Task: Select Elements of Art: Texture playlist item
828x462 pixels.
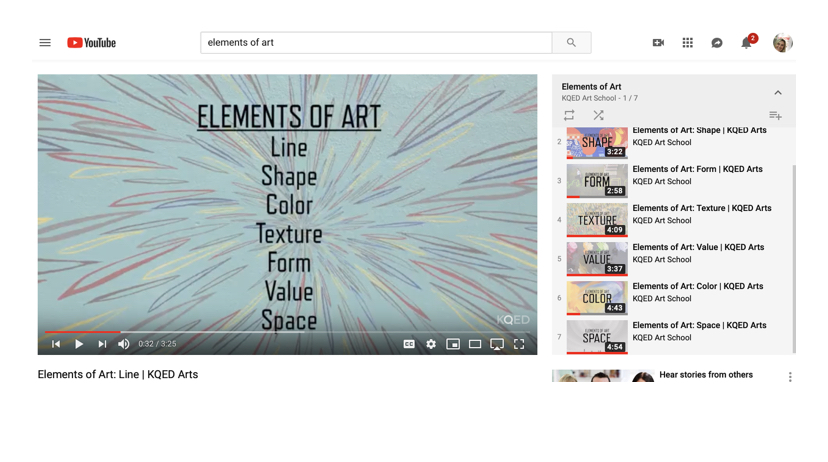Action: pyautogui.click(x=701, y=209)
